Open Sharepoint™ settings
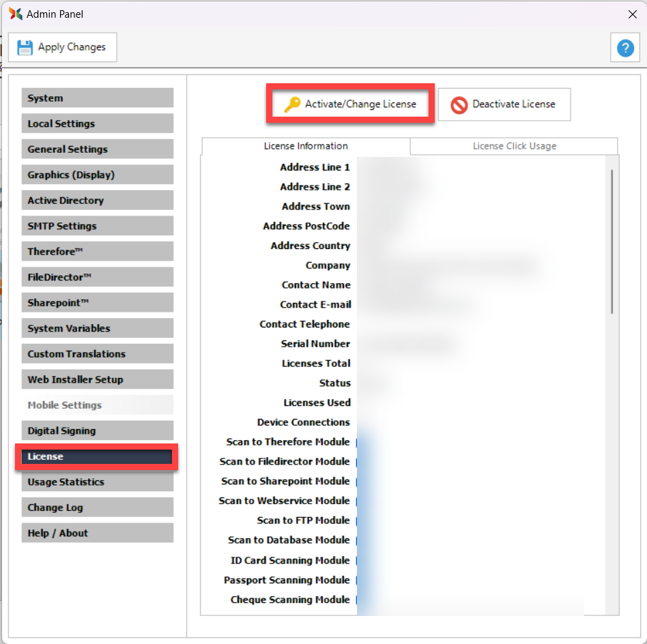Image resolution: width=647 pixels, height=644 pixels. (97, 303)
